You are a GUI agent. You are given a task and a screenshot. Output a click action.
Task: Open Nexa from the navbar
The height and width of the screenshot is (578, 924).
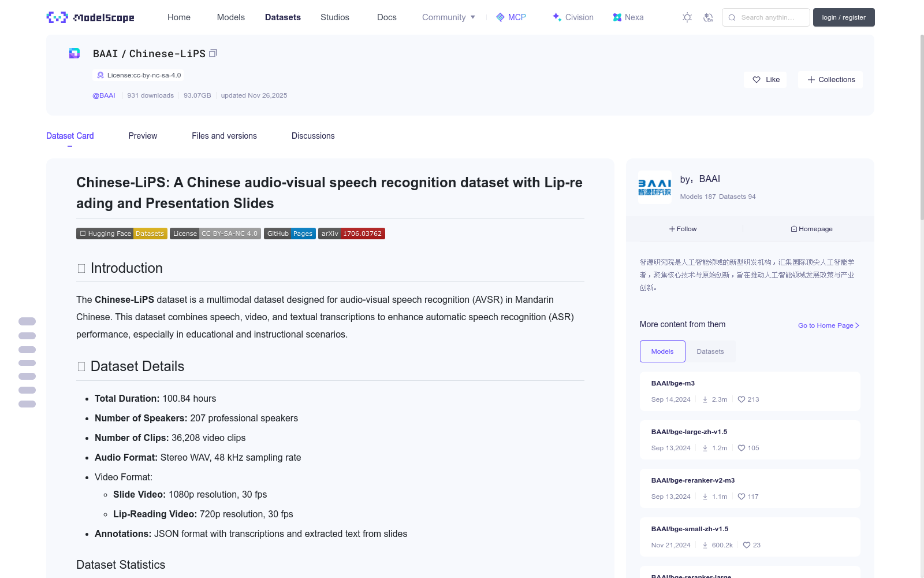pos(628,17)
